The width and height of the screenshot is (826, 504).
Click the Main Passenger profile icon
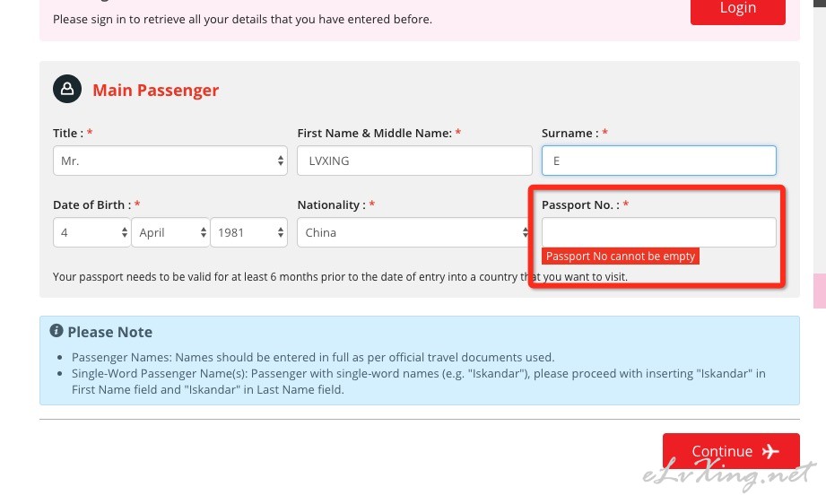[67, 89]
